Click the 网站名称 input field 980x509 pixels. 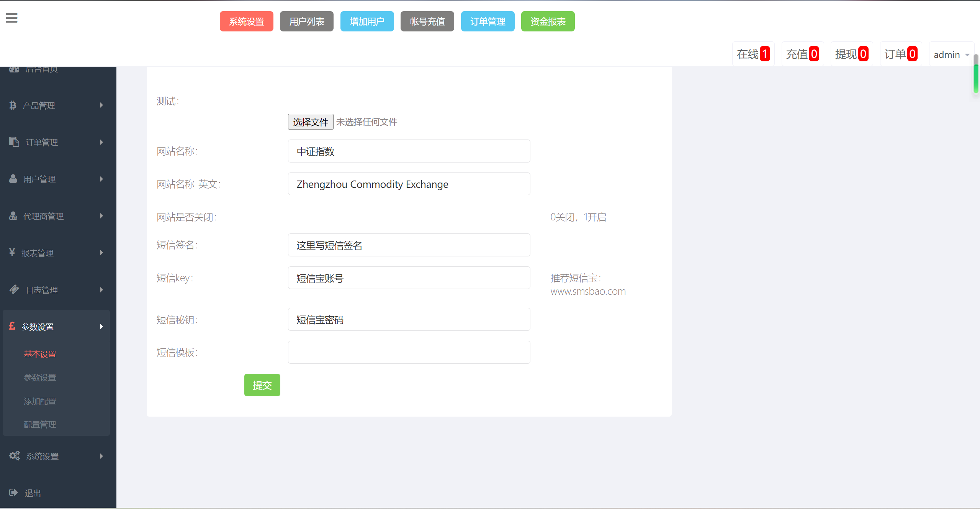pos(409,151)
